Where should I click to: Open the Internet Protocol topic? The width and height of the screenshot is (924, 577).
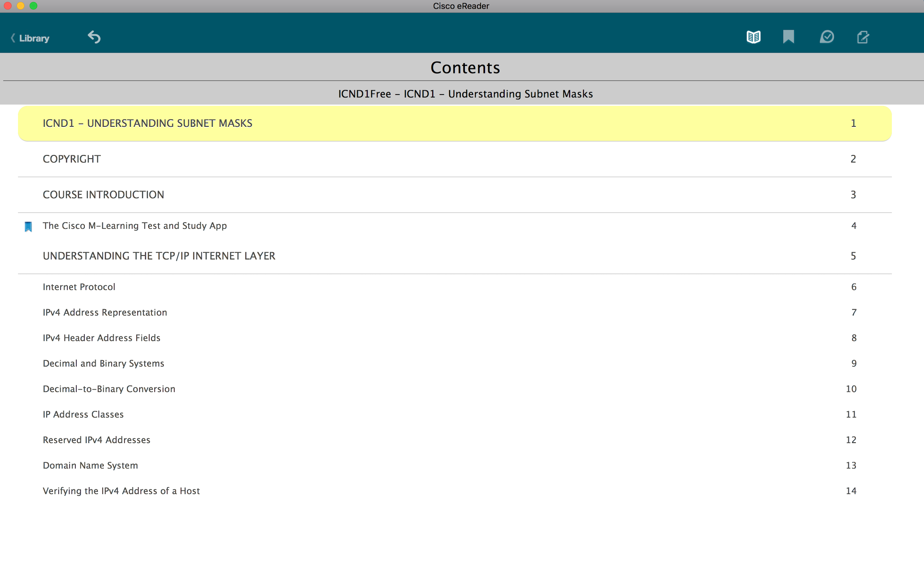tap(79, 287)
